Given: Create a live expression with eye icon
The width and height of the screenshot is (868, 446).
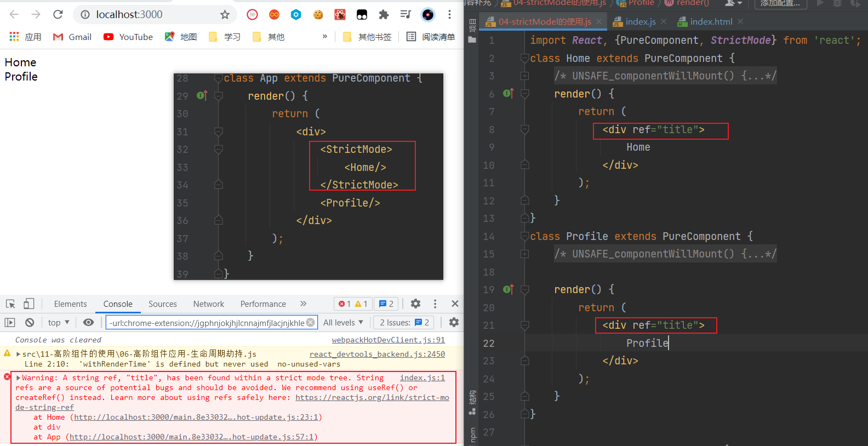Looking at the screenshot, I should tap(88, 323).
